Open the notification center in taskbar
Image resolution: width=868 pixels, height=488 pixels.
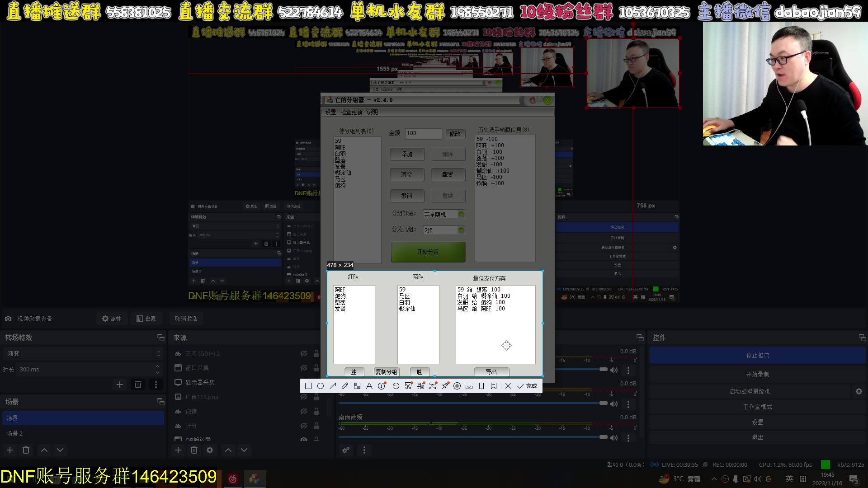click(854, 479)
